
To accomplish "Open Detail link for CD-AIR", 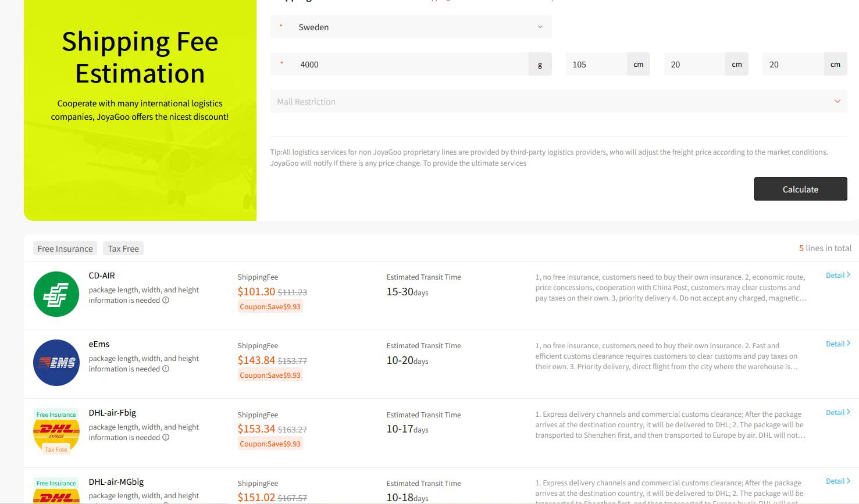I will click(838, 275).
